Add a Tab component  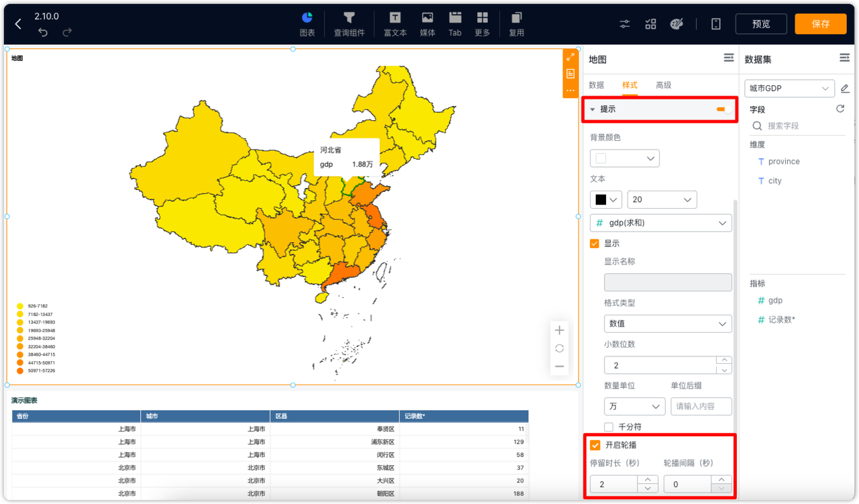[x=455, y=23]
